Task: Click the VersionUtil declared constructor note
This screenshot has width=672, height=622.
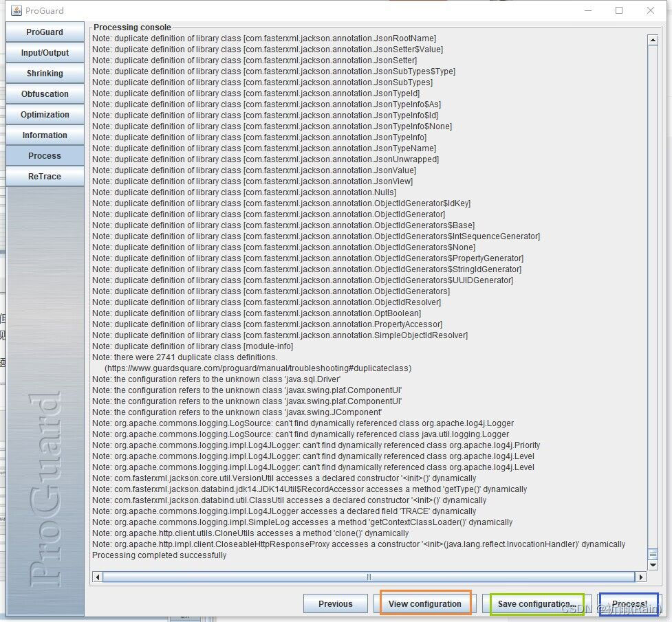Action: click(284, 478)
